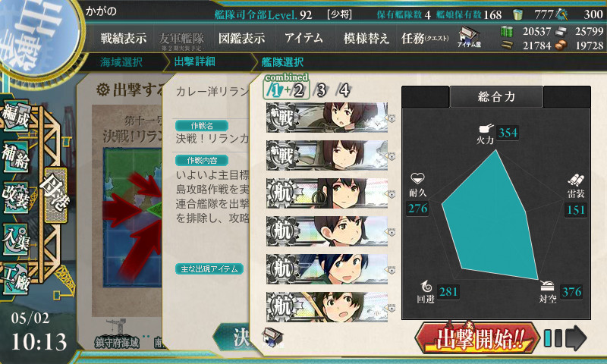This screenshot has width=607, height=364.
Task: Expand details arrow on last carrier card
Action: point(392,309)
